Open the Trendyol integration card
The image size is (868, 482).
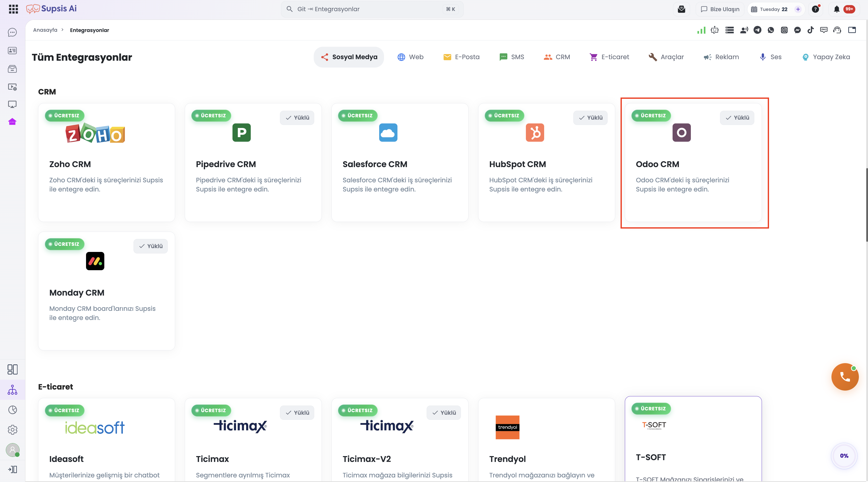(x=546, y=440)
